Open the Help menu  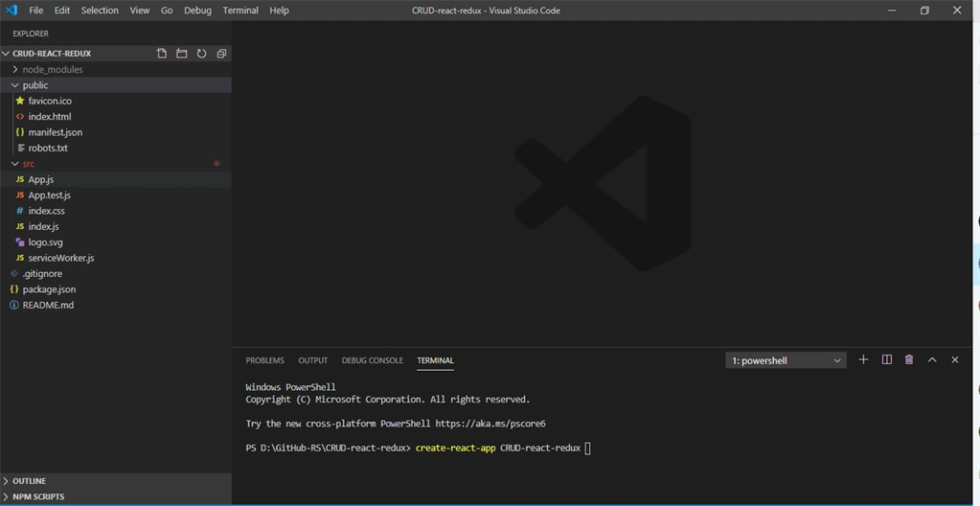[280, 10]
